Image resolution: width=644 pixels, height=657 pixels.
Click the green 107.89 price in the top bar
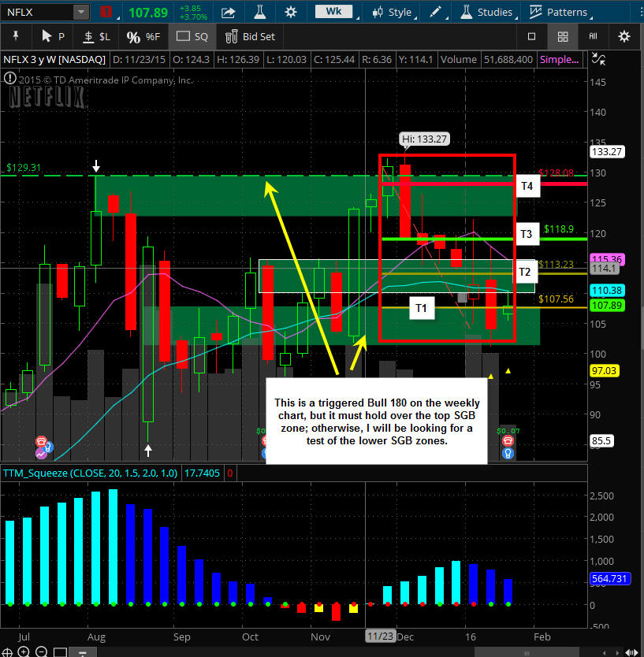point(148,13)
